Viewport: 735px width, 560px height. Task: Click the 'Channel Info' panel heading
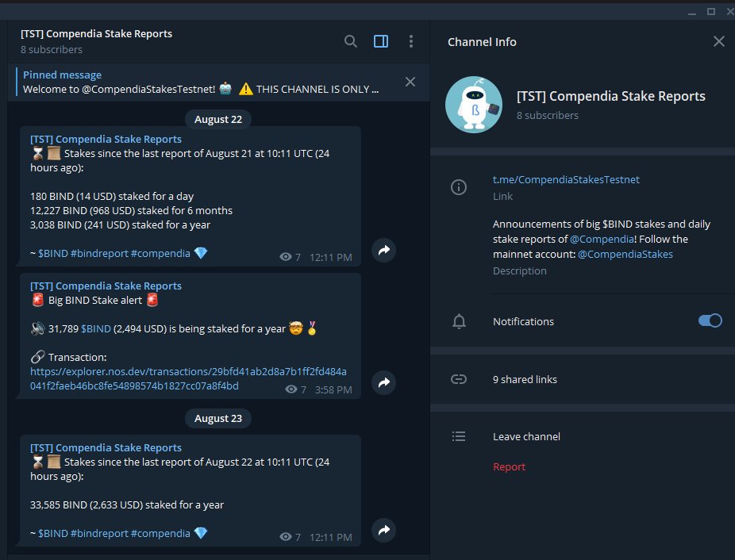(x=482, y=42)
